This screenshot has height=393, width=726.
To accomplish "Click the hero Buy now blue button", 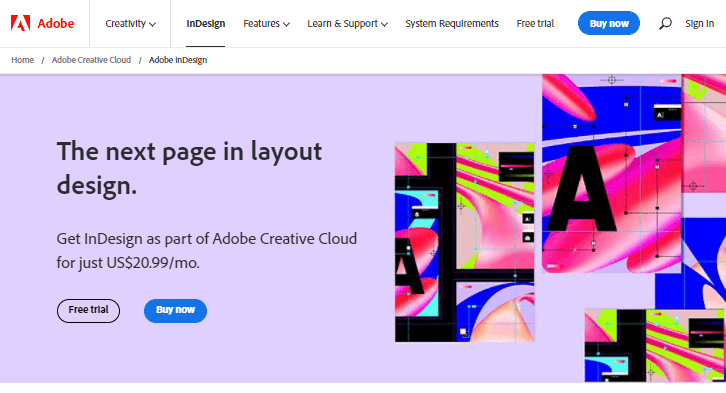I will [x=175, y=311].
